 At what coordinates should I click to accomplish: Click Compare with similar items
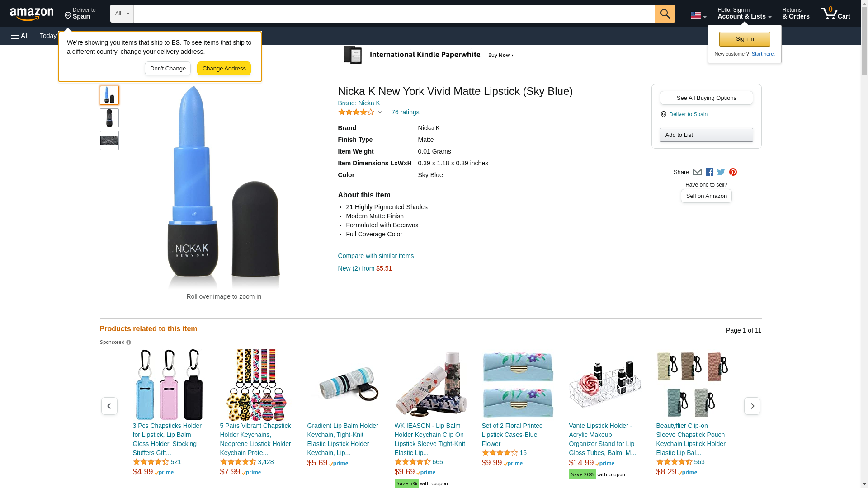coord(376,256)
